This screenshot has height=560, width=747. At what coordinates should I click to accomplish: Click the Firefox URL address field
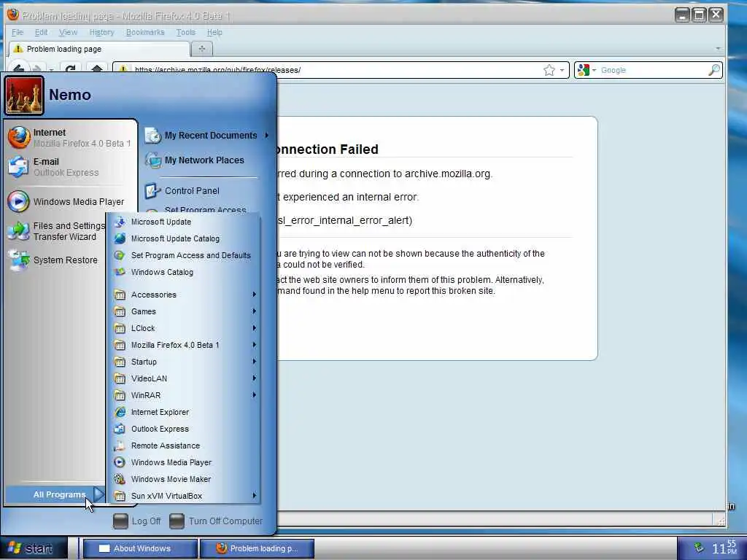(x=333, y=71)
